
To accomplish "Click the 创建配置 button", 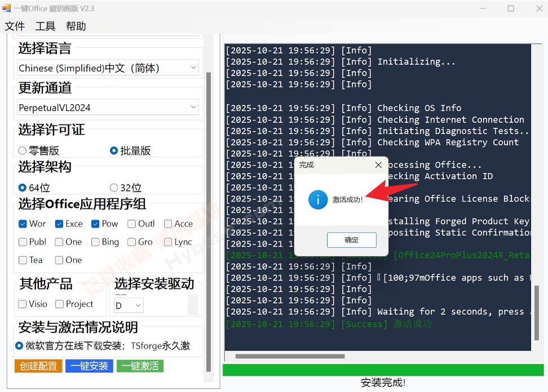I will point(38,366).
